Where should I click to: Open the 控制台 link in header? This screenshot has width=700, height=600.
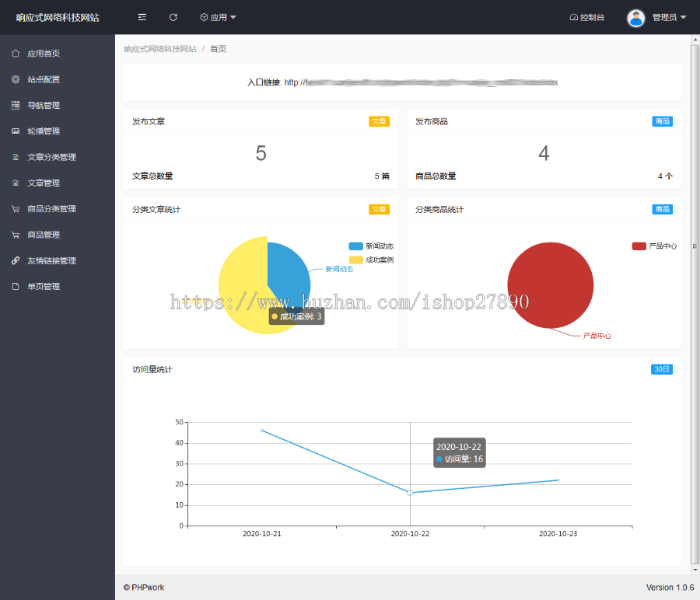pos(587,17)
